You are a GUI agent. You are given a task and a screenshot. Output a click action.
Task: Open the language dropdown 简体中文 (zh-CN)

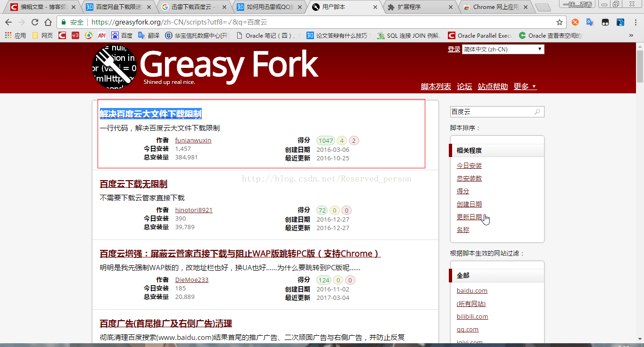503,49
